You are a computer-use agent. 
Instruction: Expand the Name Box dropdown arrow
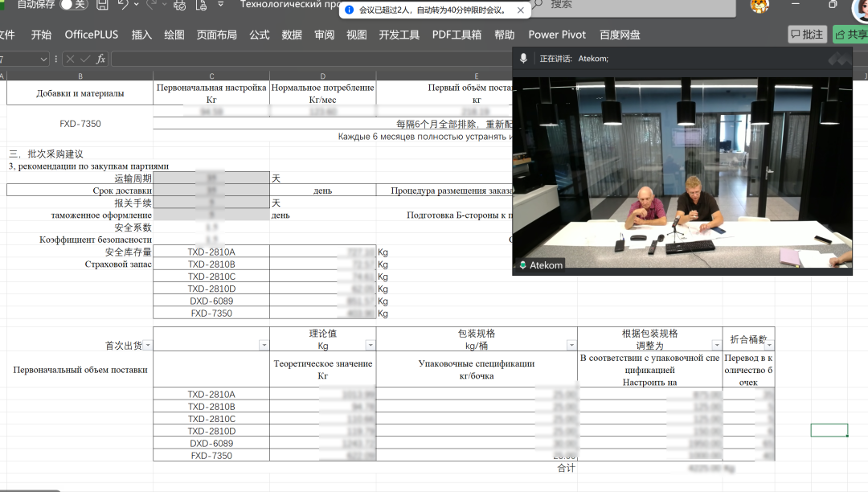click(43, 59)
